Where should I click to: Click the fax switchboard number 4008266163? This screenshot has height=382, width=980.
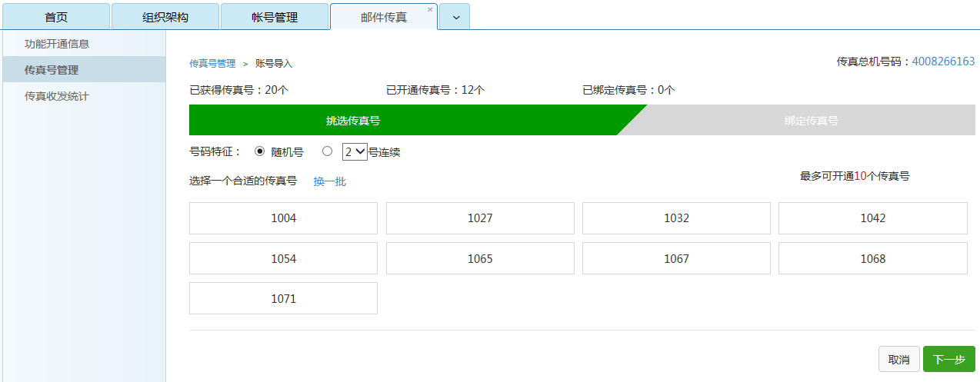pyautogui.click(x=943, y=61)
